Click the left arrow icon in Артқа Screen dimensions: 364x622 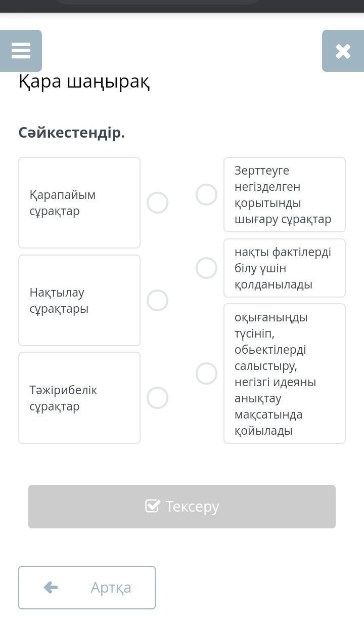coord(51,587)
